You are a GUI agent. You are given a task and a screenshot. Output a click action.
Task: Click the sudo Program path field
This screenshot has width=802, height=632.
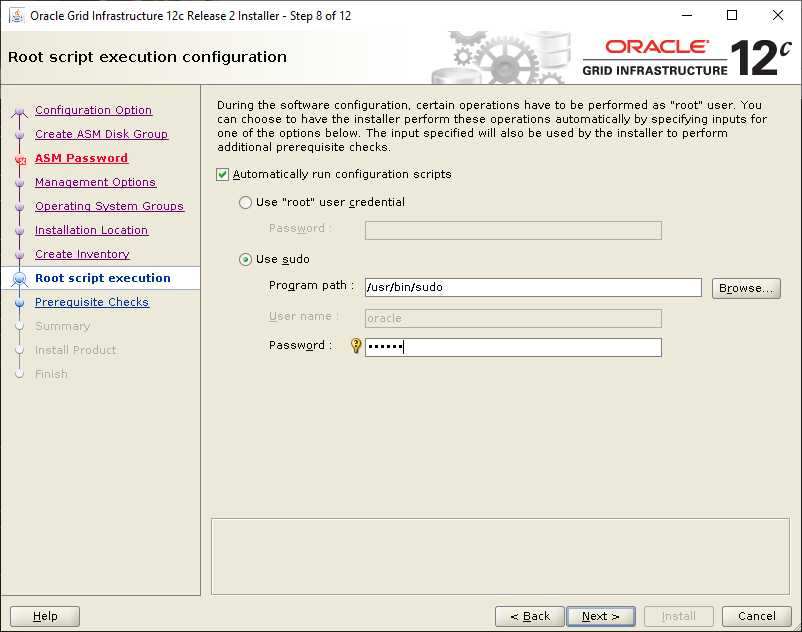[x=533, y=287]
